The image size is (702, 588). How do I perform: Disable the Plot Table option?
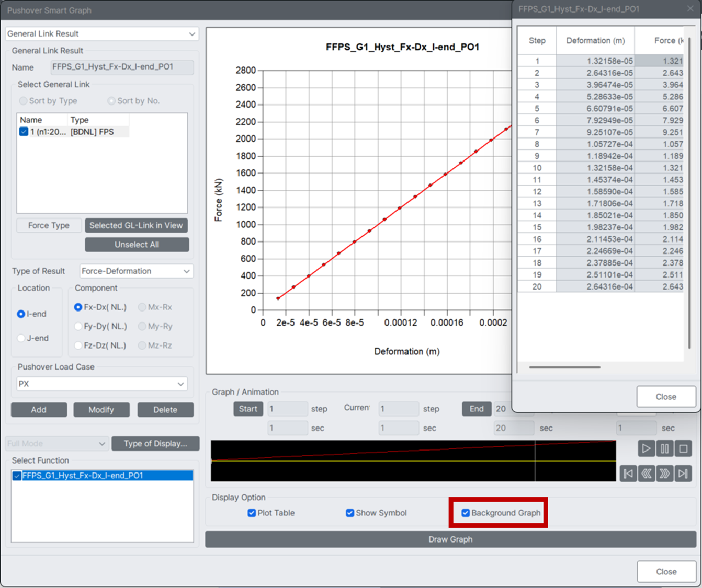pos(252,513)
